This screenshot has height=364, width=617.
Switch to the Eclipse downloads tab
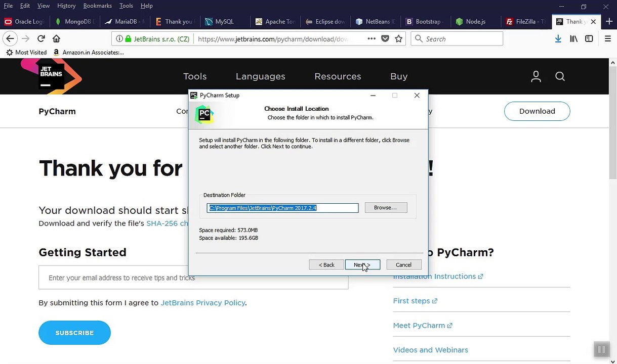(325, 22)
